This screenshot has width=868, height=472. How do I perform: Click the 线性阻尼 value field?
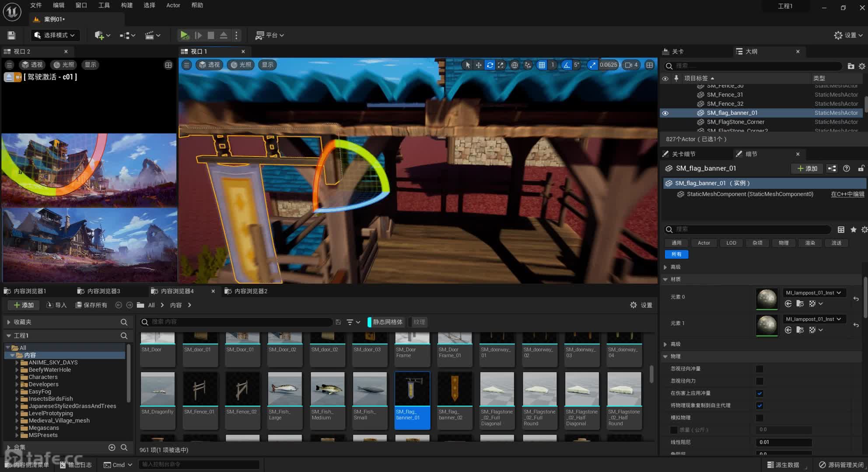click(784, 442)
